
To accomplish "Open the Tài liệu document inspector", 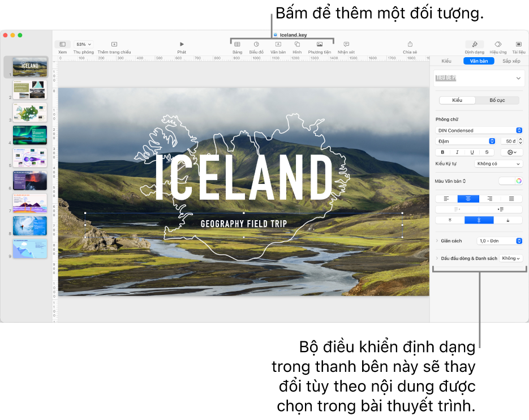I will click(x=519, y=44).
